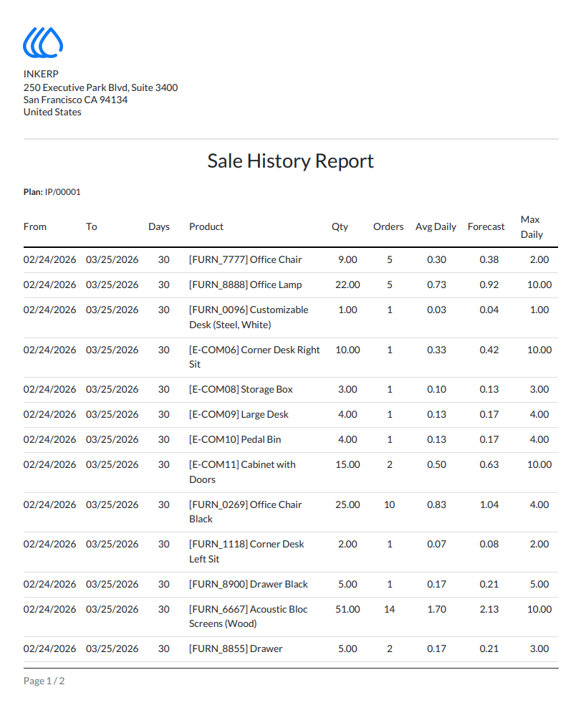Viewport: 581px width, 728px height.
Task: Click the [E-COM08] Storage Box product
Action: pos(241,390)
